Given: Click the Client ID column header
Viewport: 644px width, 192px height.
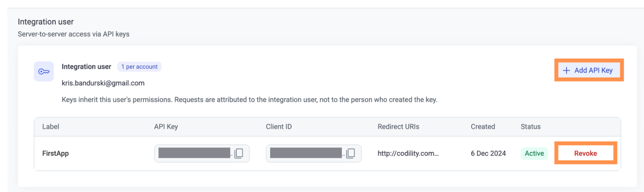Looking at the screenshot, I should click(x=279, y=127).
